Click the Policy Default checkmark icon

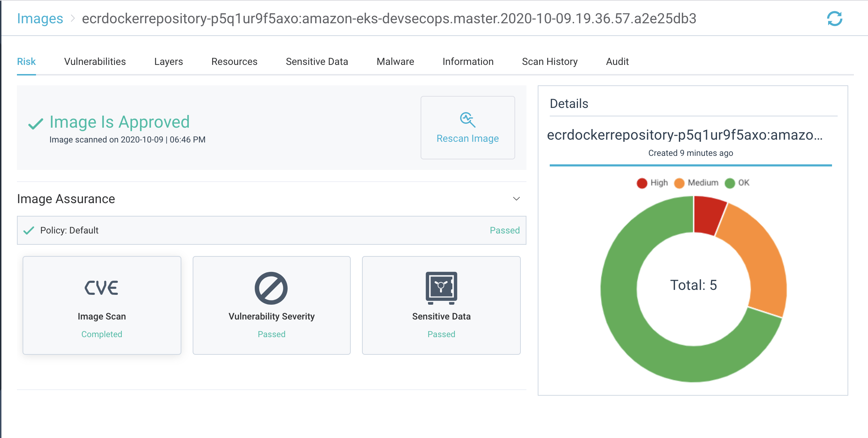(29, 230)
